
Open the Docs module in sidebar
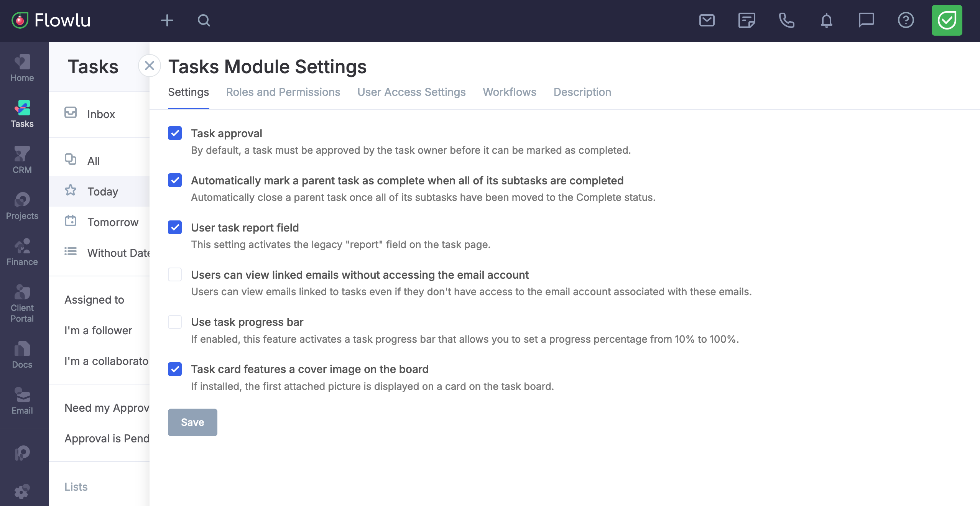coord(22,355)
